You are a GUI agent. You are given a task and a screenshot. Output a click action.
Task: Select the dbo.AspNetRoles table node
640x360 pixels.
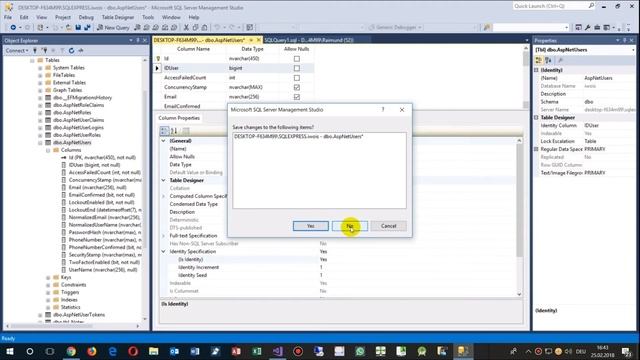72,113
